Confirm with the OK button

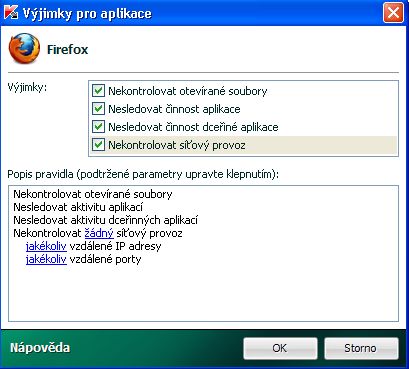[x=280, y=348]
